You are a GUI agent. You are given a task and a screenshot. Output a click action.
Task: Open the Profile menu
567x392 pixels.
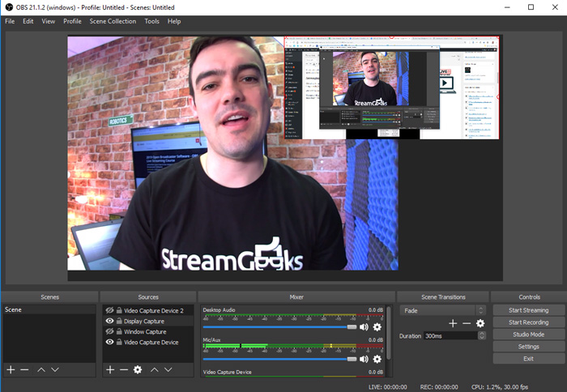[x=72, y=21]
